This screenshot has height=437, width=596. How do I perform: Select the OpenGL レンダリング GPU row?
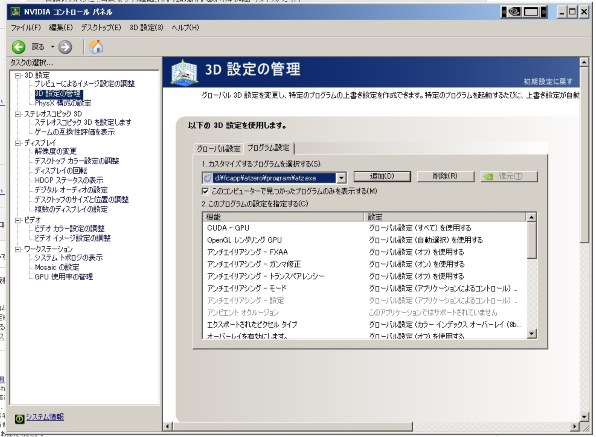(365, 240)
